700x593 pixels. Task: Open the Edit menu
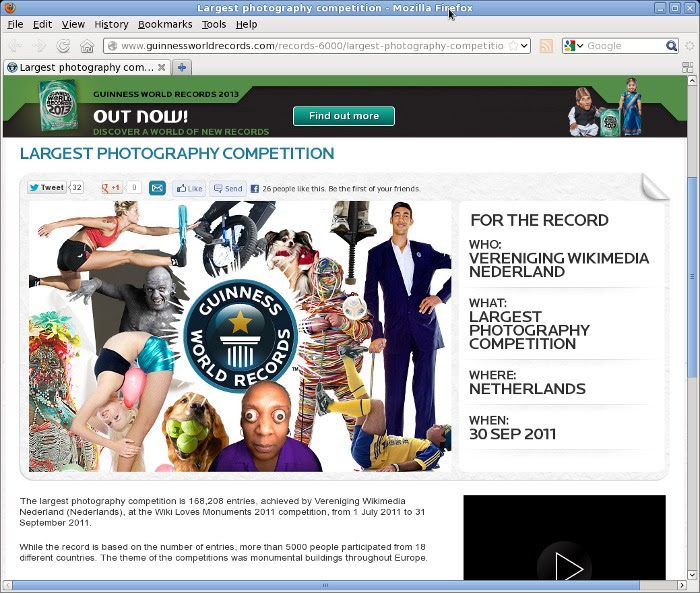point(42,24)
